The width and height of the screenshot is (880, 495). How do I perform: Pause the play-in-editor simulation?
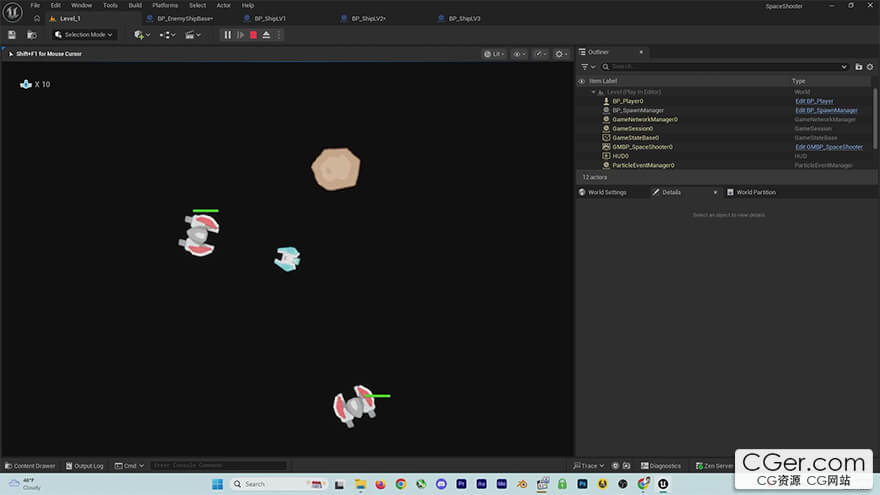227,34
